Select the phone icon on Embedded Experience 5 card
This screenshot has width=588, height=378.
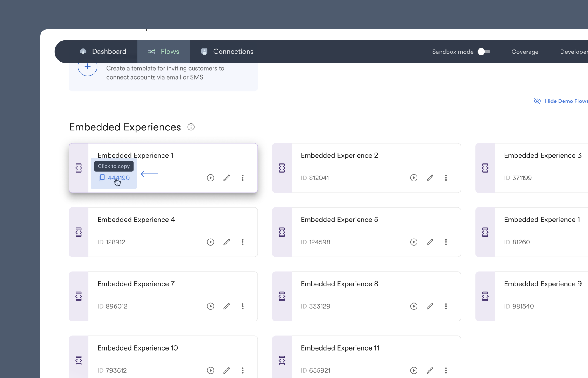point(282,232)
